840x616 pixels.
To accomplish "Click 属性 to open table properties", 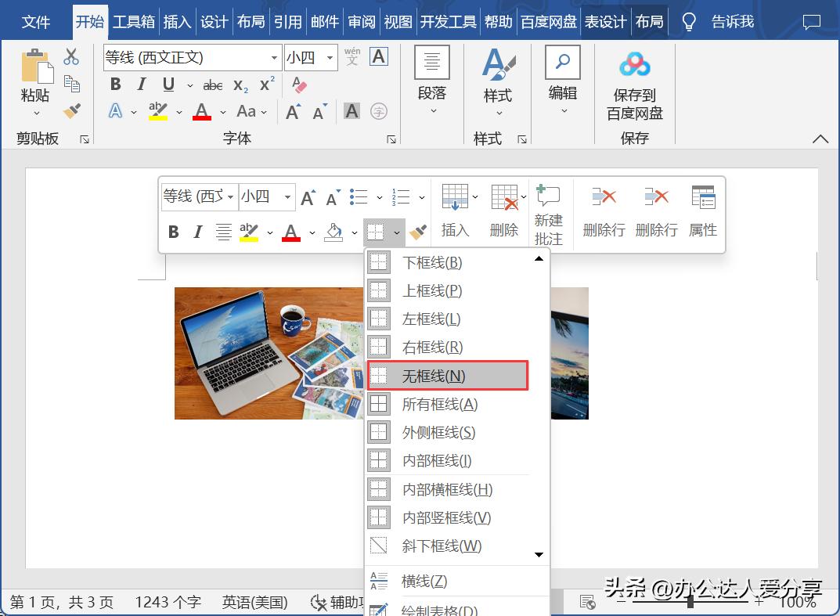I will point(702,207).
